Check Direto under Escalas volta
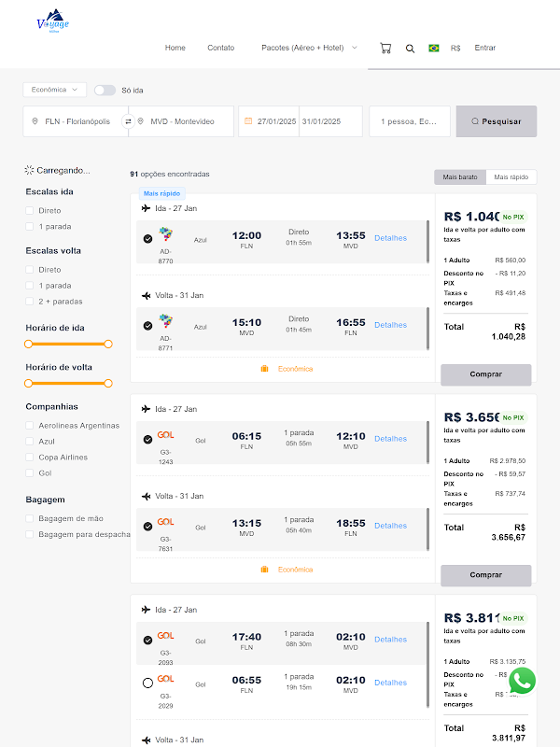The width and height of the screenshot is (560, 747). (30, 270)
